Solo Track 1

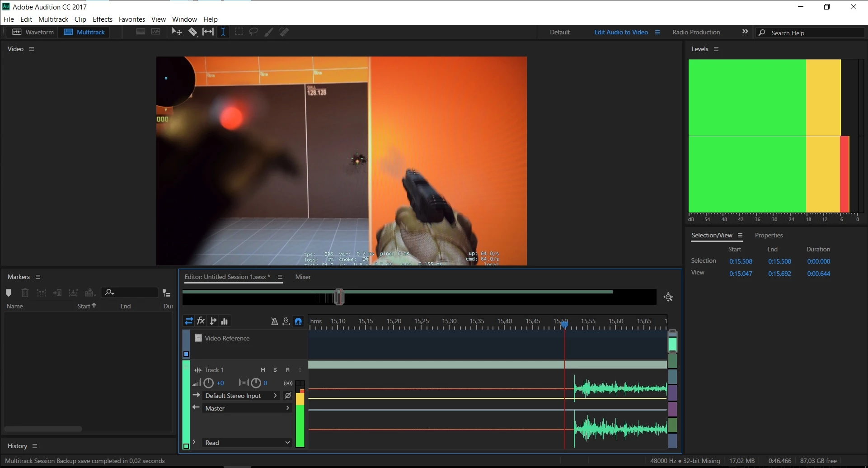(275, 370)
